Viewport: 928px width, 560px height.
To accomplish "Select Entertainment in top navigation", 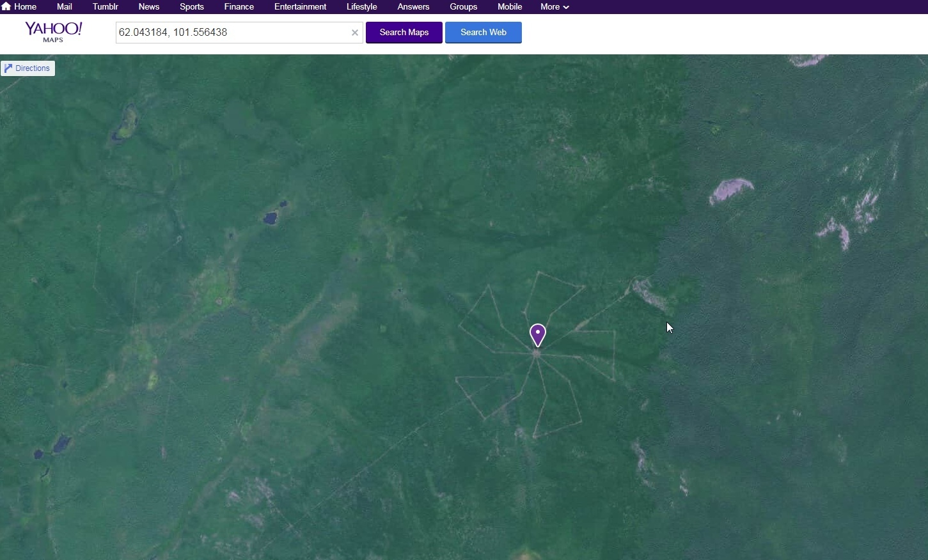I will click(x=300, y=6).
